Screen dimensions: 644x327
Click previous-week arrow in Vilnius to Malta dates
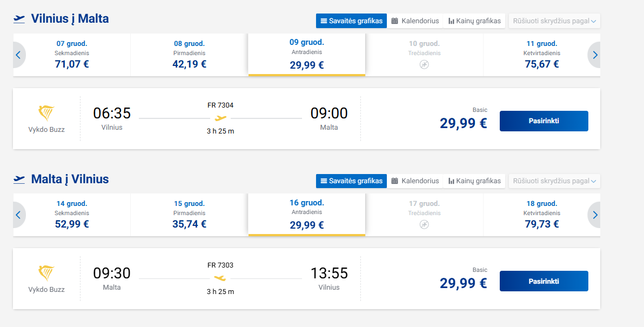[x=18, y=55]
